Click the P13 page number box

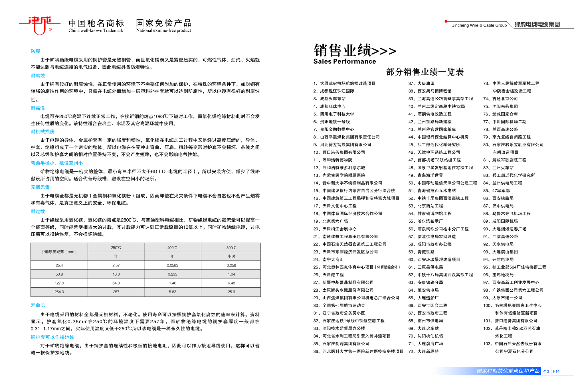[x=545, y=371]
